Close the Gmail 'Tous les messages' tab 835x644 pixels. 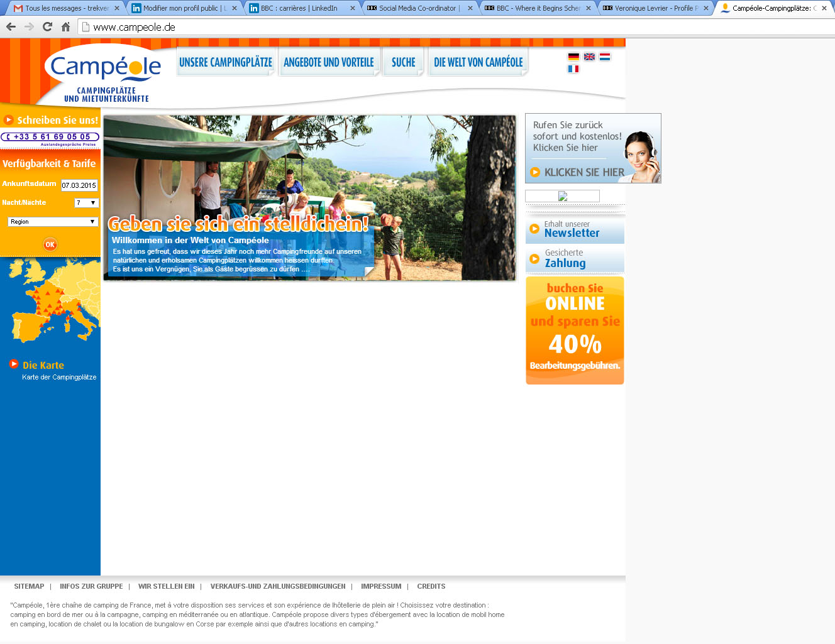(117, 8)
